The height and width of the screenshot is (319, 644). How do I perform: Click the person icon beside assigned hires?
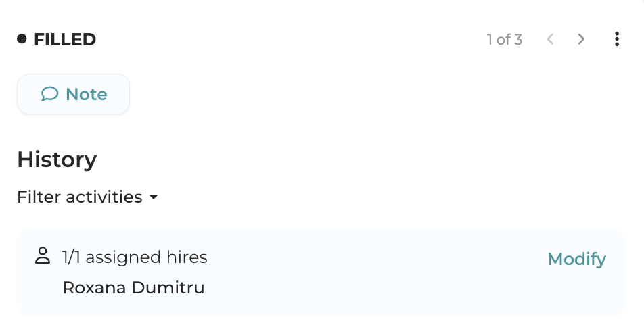tap(43, 256)
